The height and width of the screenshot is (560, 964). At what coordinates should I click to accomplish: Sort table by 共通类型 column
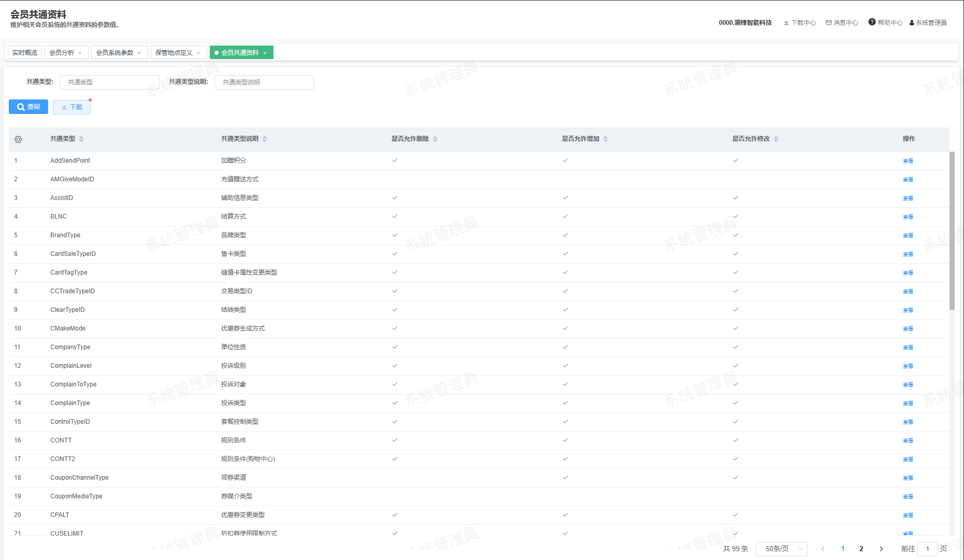[81, 139]
